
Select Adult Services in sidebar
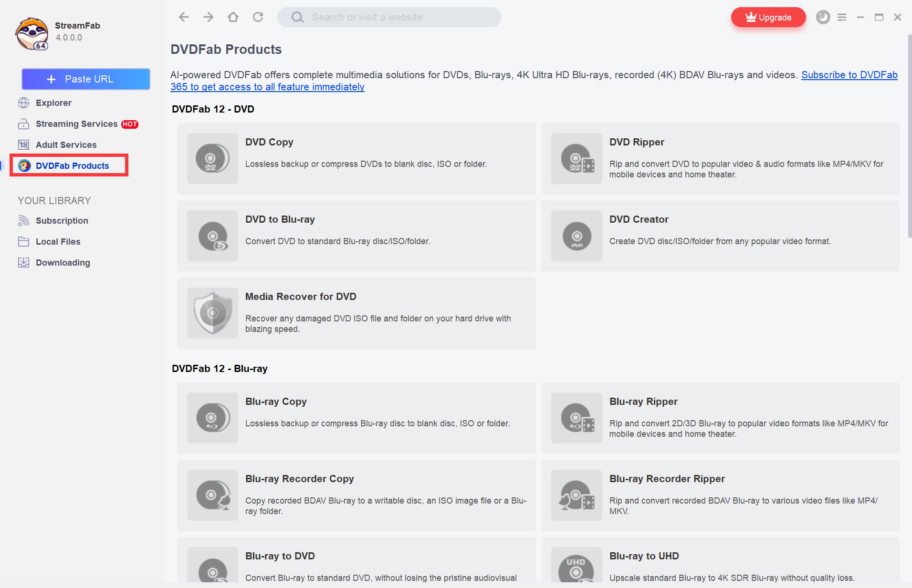[x=66, y=144]
